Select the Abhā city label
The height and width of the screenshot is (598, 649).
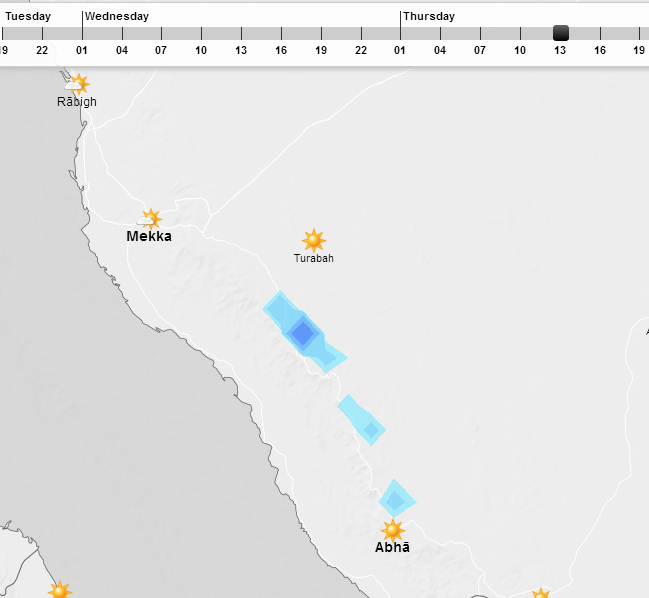tap(392, 547)
